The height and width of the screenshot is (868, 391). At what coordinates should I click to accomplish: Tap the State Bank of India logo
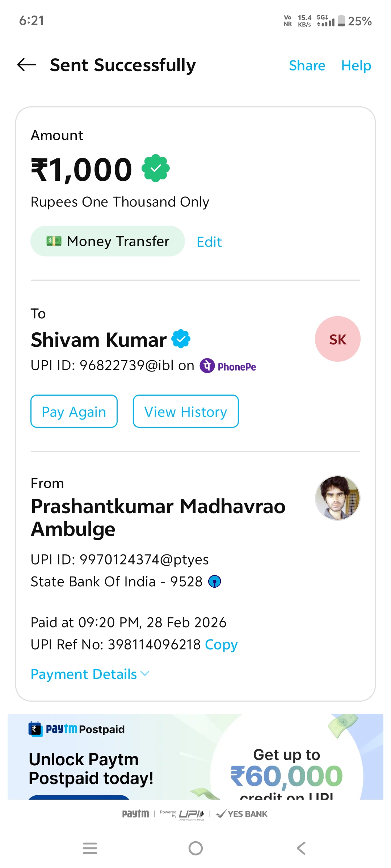(215, 582)
